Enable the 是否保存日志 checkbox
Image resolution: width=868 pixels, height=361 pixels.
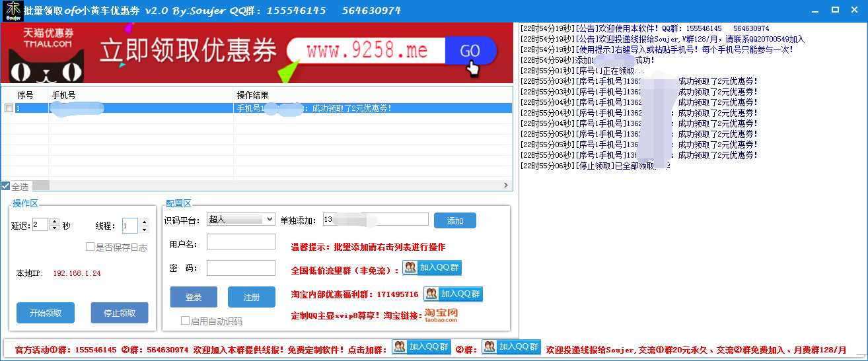[90, 247]
